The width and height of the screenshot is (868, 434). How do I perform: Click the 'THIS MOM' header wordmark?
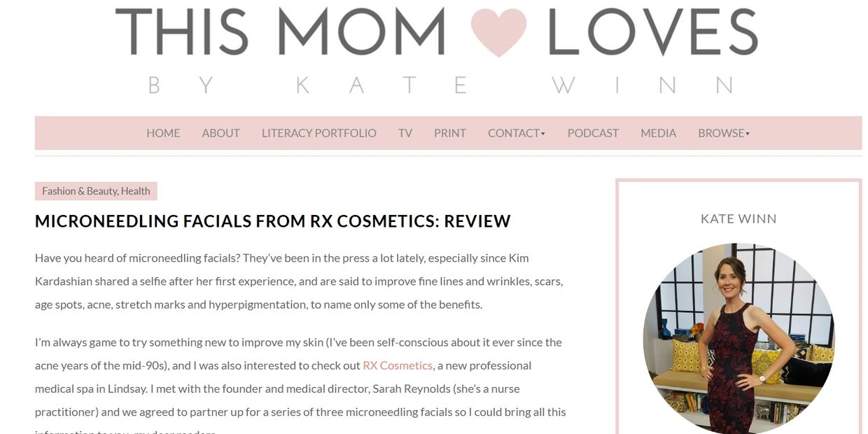pos(280,32)
